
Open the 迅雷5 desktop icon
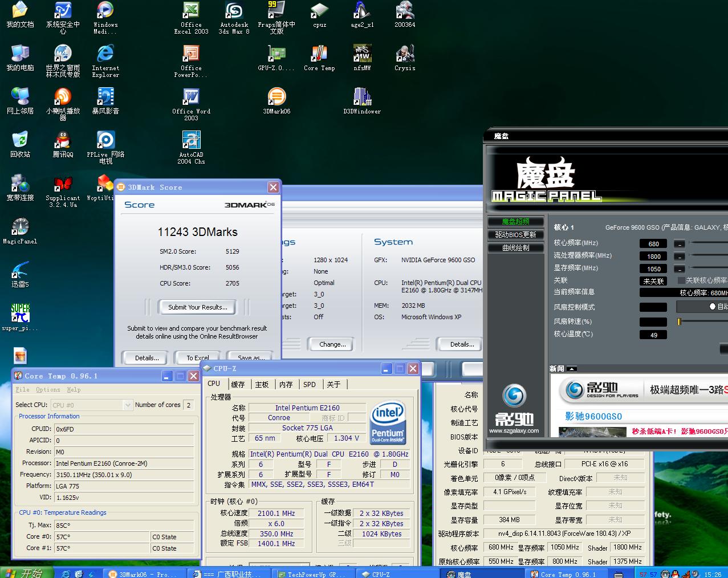[20, 275]
